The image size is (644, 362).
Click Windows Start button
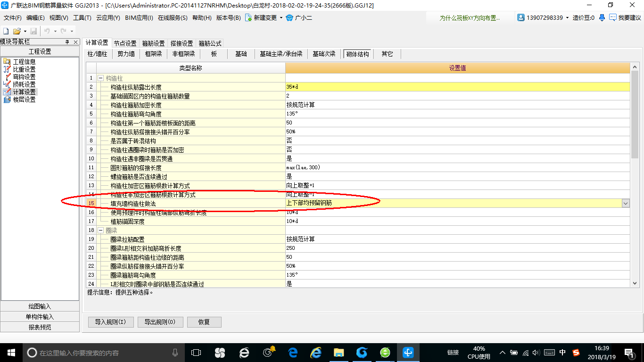click(11, 352)
